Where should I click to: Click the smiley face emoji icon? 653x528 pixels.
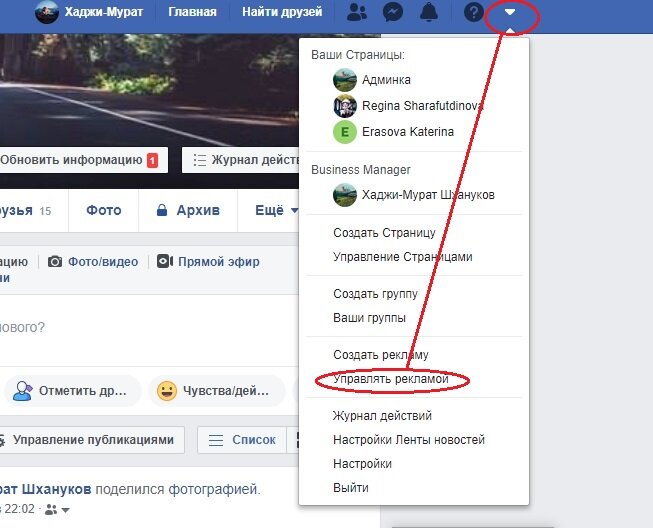pos(167,391)
